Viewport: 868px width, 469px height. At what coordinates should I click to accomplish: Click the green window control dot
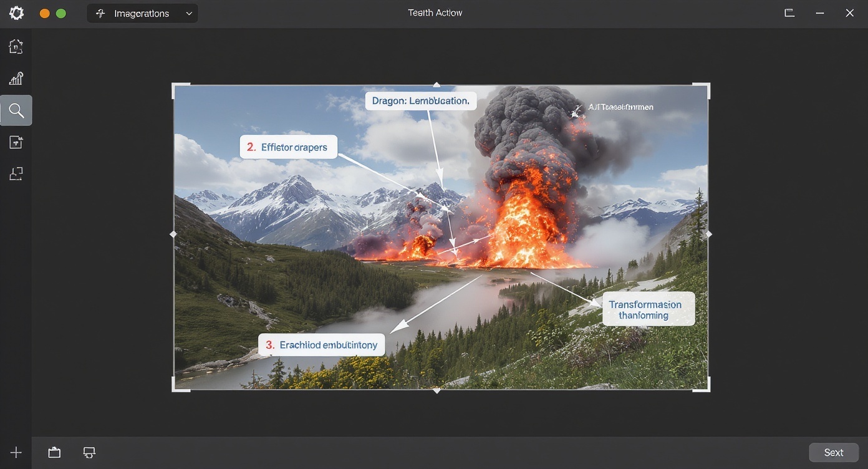click(61, 13)
